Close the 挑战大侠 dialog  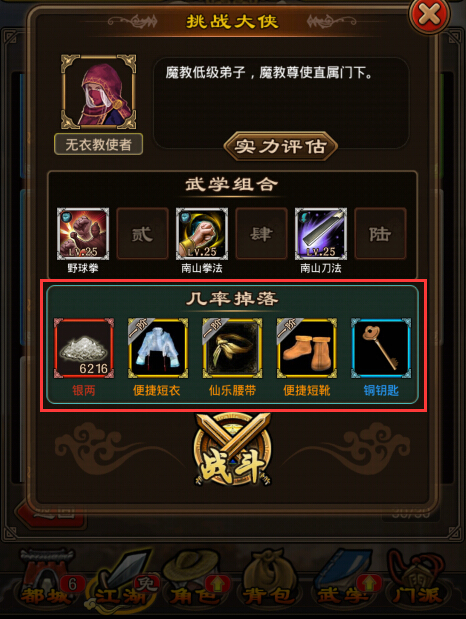coord(429,16)
